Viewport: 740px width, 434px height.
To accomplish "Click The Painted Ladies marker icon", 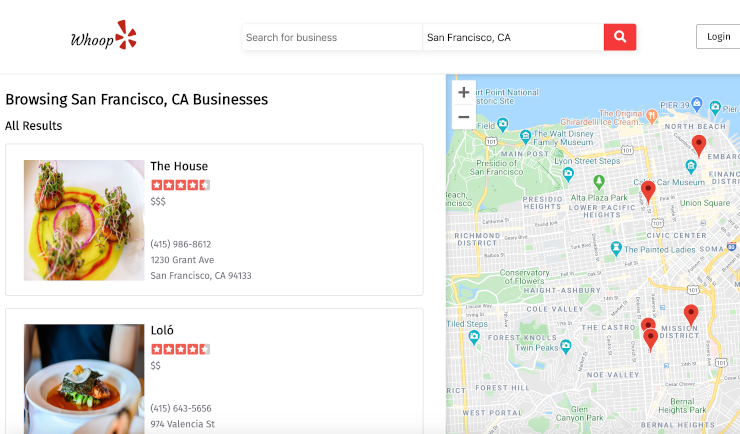I will tap(616, 248).
